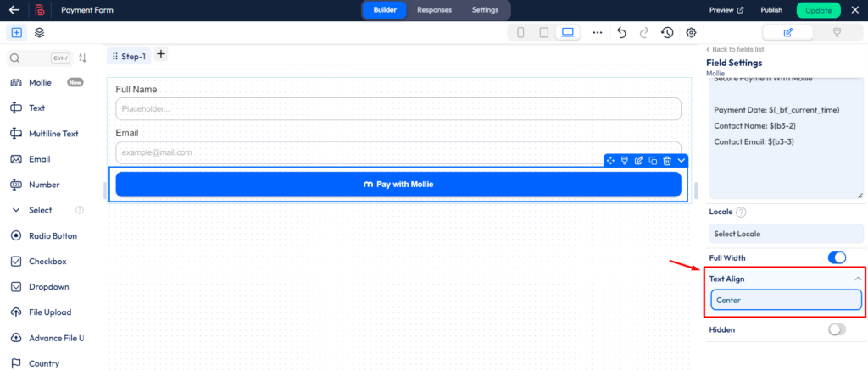Toggle the Hidden switch
The width and height of the screenshot is (868, 370).
pos(837,329)
